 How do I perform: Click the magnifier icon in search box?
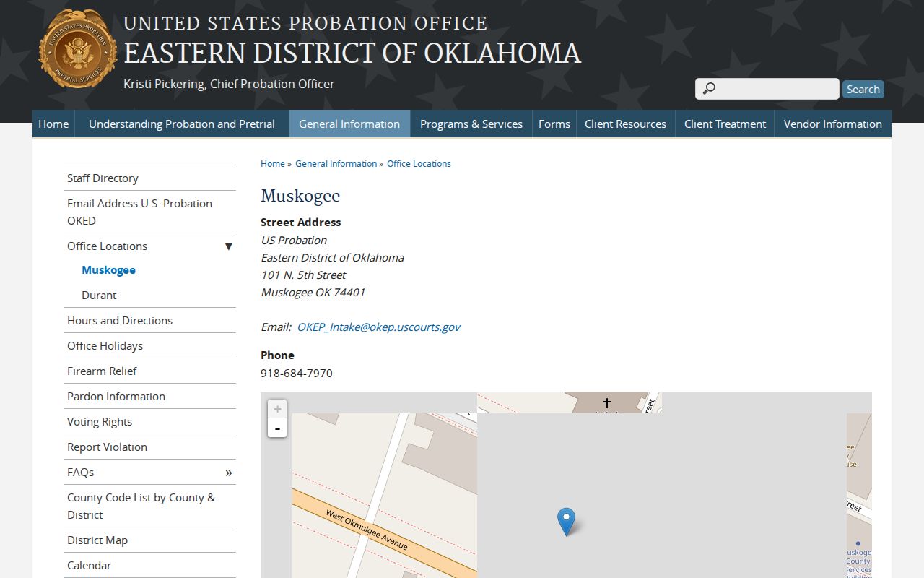[709, 88]
